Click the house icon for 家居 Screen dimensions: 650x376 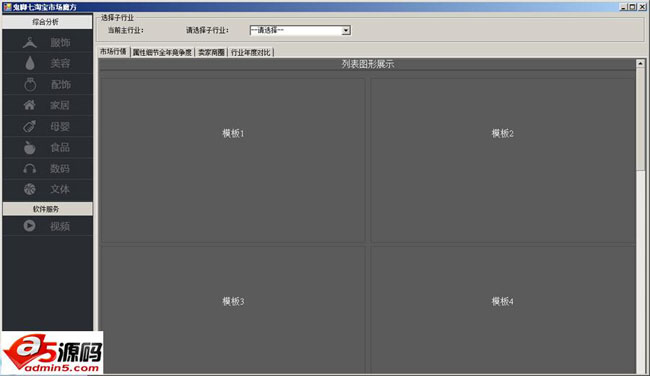pos(29,105)
